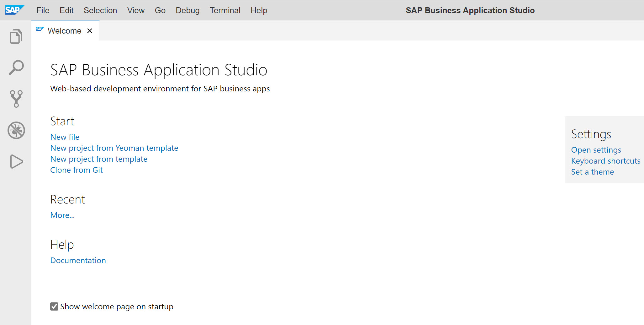Screen dimensions: 644x325
Task: Select the Welcome tab
Action: (65, 31)
